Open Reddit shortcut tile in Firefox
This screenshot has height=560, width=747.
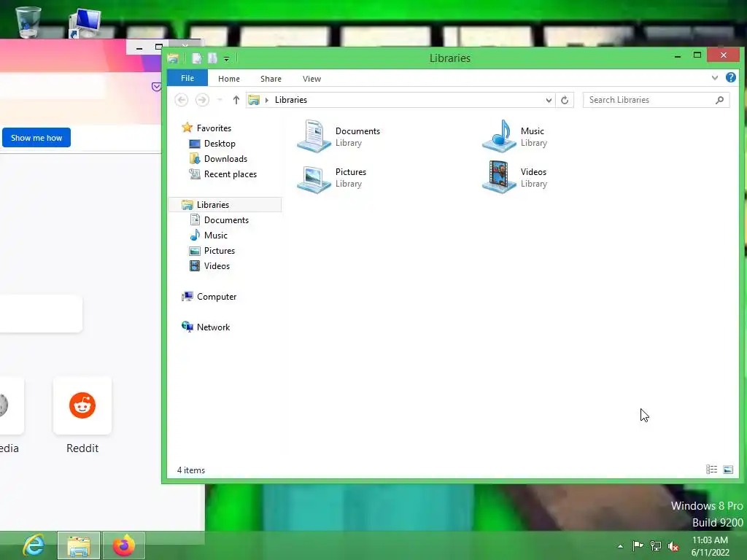point(82,405)
